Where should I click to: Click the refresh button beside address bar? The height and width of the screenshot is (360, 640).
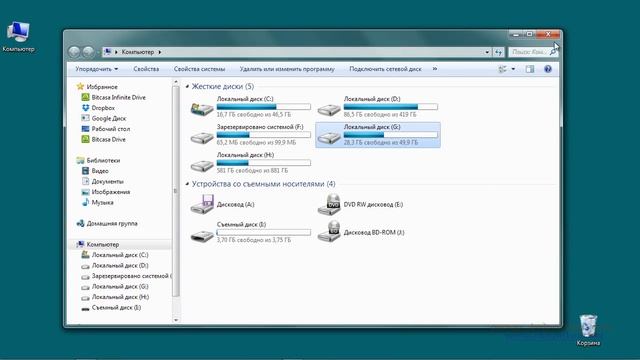(498, 52)
